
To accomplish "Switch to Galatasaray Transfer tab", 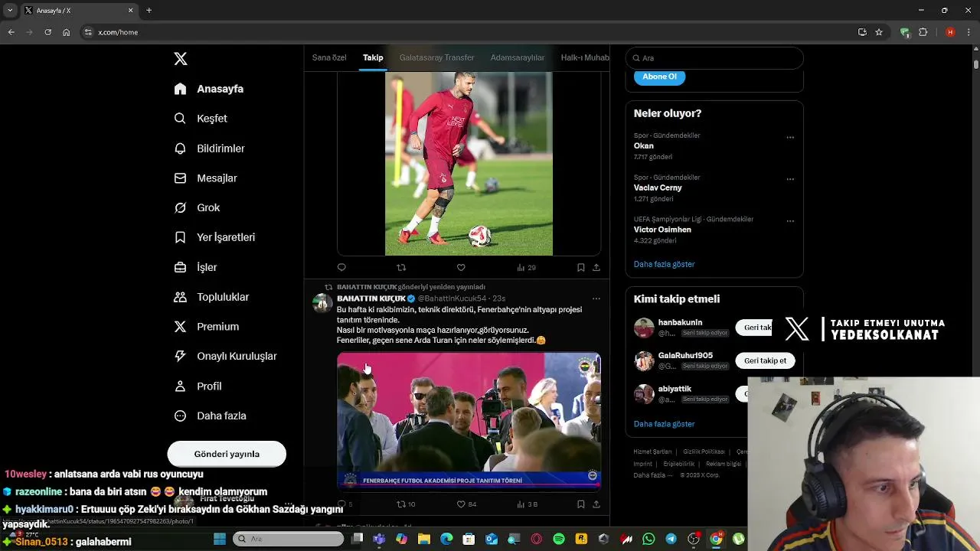I will pos(436,57).
